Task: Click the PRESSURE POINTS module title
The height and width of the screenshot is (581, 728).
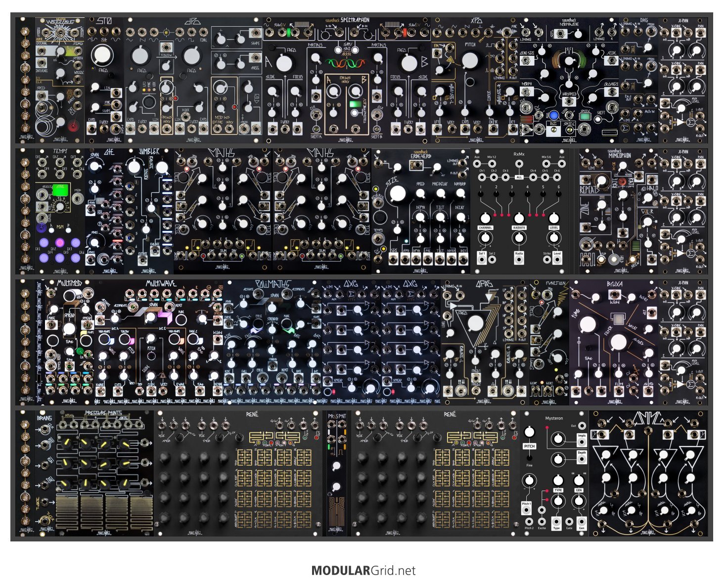Action: coord(103,413)
